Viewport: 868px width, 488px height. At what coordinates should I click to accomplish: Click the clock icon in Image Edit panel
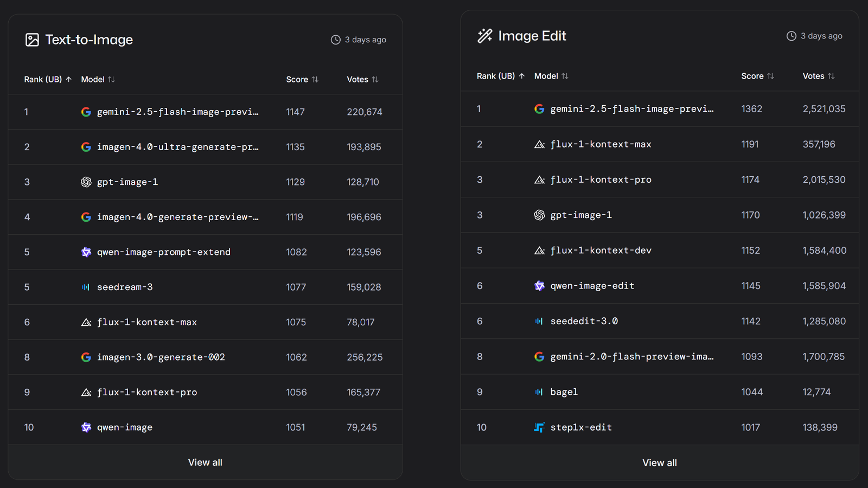792,36
